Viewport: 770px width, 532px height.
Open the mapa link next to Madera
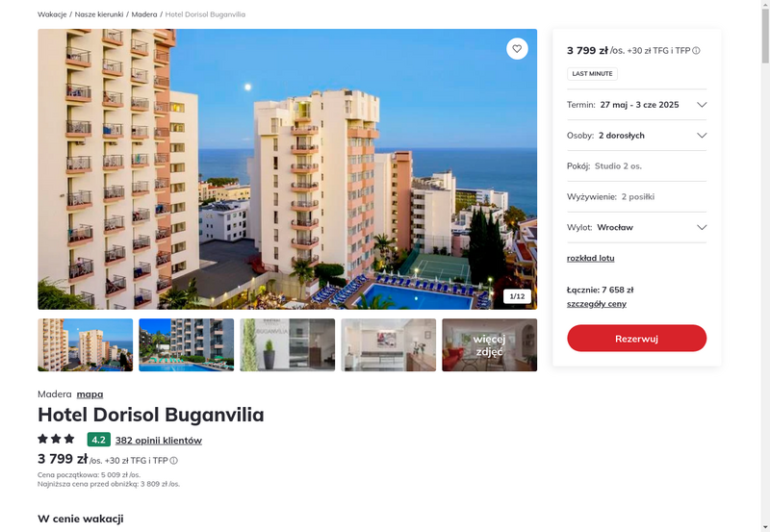click(x=90, y=394)
